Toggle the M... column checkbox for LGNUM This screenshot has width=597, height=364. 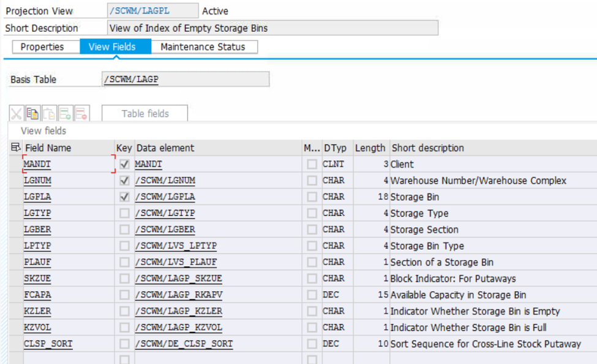[x=312, y=180]
